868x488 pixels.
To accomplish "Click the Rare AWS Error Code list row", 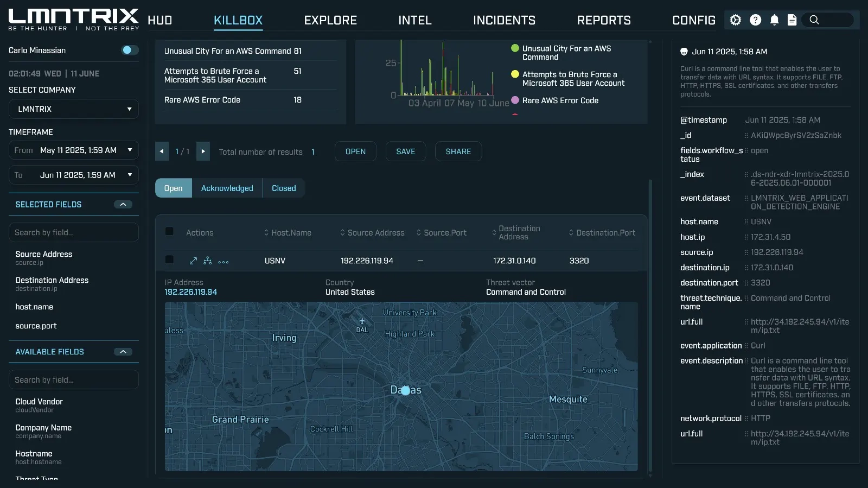I will [250, 100].
